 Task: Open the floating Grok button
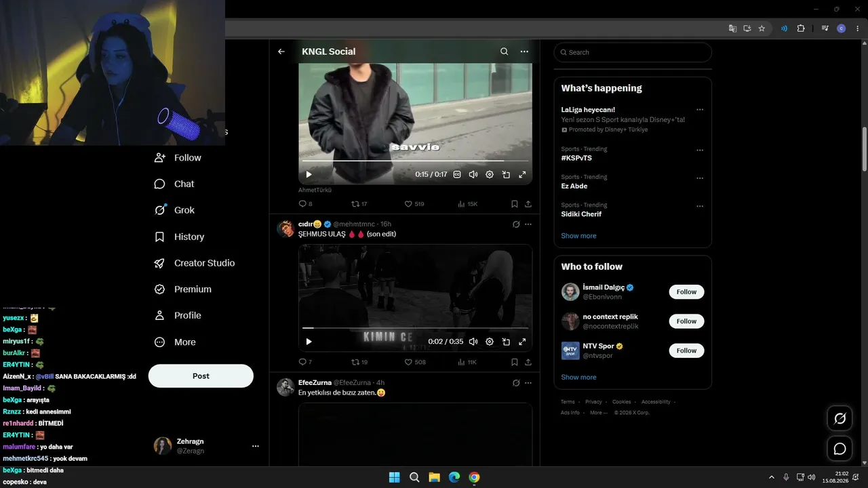(x=840, y=419)
